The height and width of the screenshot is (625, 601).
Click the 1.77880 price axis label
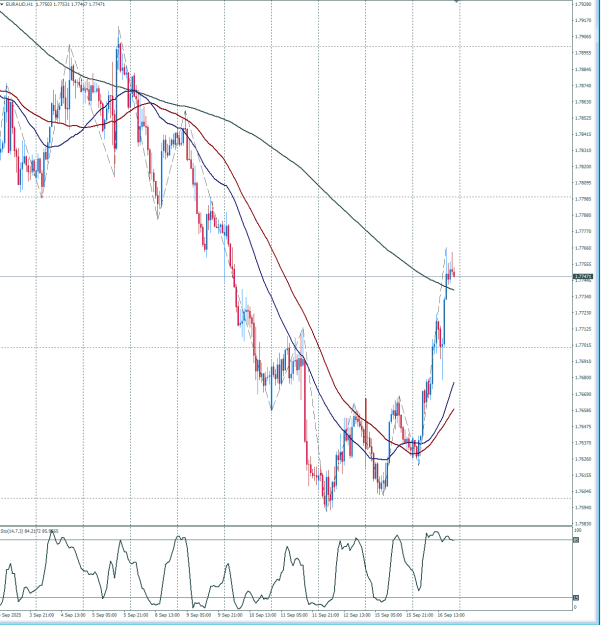(x=582, y=215)
